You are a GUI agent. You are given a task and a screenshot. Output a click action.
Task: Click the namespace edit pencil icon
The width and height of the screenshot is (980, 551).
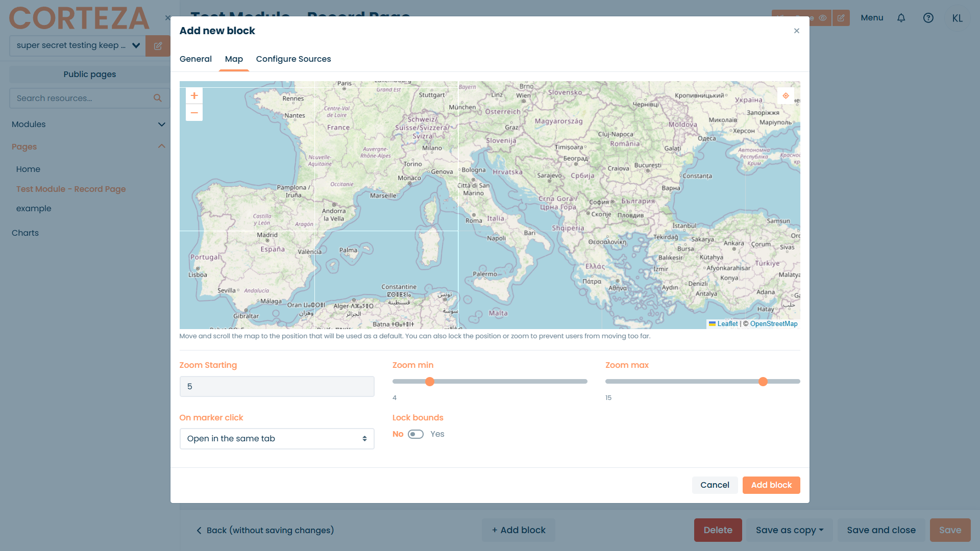(158, 46)
